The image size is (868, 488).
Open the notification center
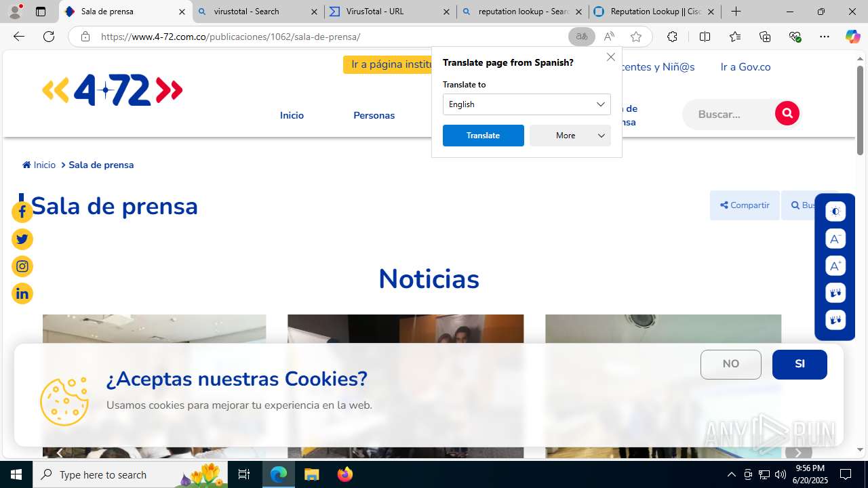(846, 474)
